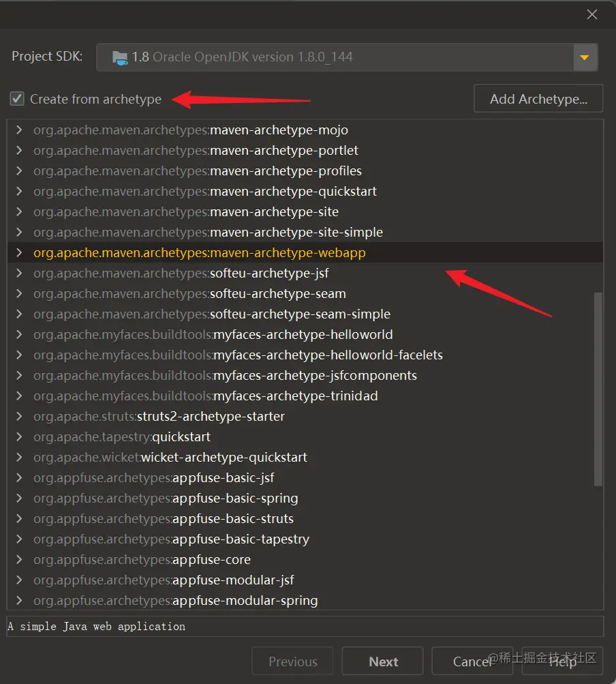Expand the appfuse-core chevron
Screen dimensions: 616x684
click(19, 559)
